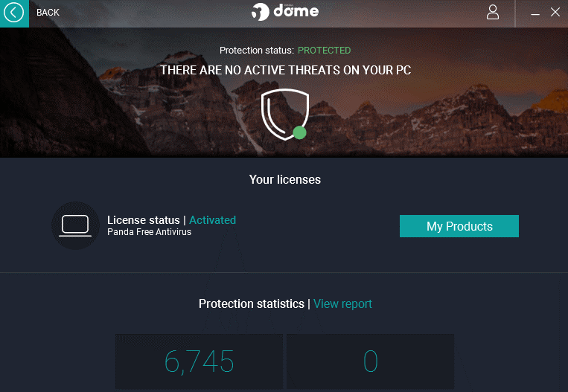Image resolution: width=568 pixels, height=392 pixels.
Task: Click the green PROTECTED status text
Action: click(x=325, y=51)
